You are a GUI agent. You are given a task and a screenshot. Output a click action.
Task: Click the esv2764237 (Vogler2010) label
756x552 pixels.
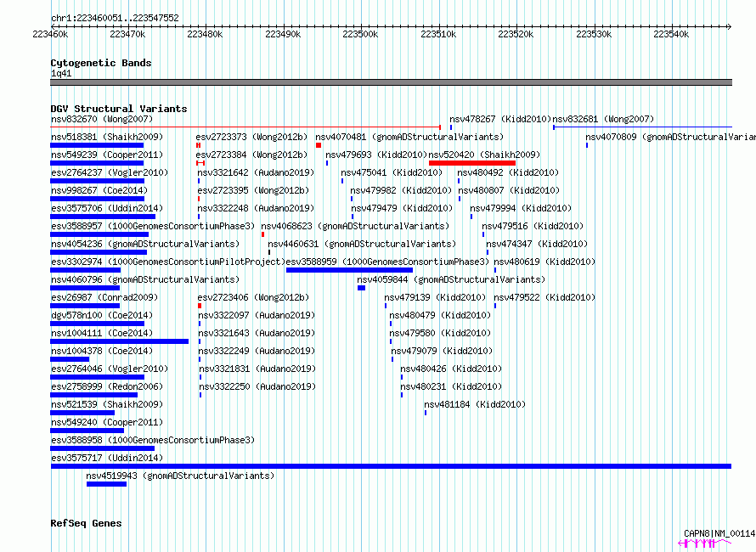click(x=110, y=172)
